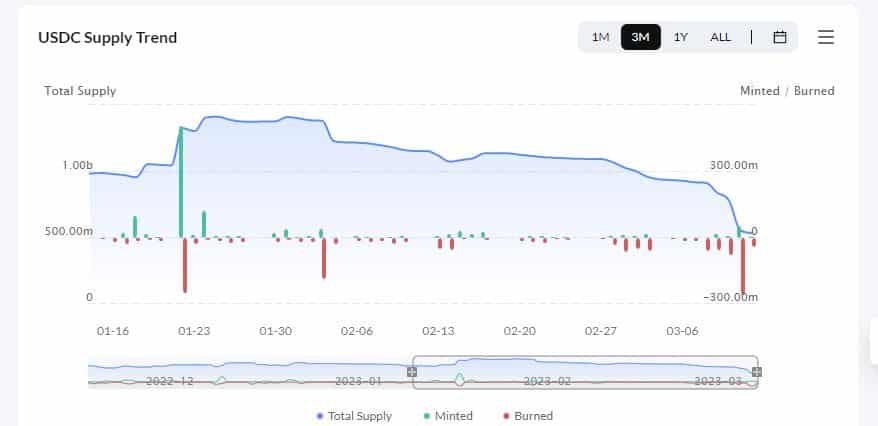The height and width of the screenshot is (426, 878).
Task: Click 2023-01 in the navigator
Action: (358, 381)
